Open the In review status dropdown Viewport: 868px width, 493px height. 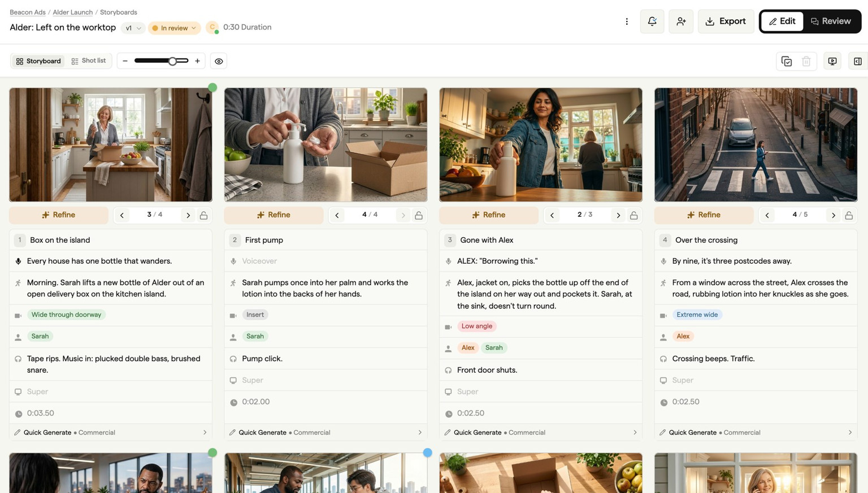click(x=174, y=28)
